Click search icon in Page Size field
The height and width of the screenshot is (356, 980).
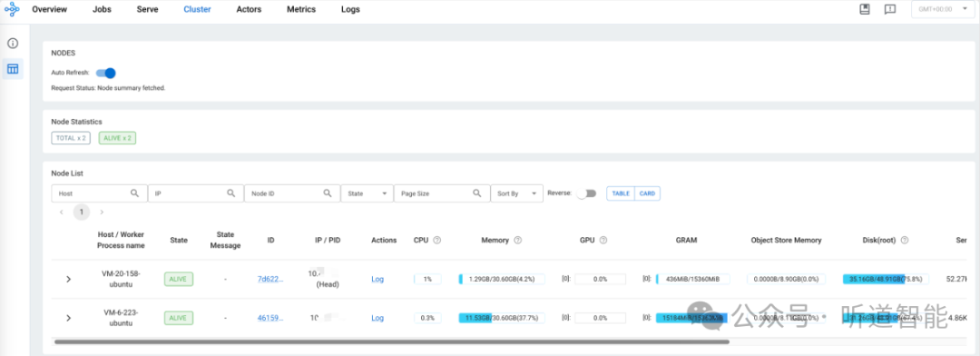[477, 193]
